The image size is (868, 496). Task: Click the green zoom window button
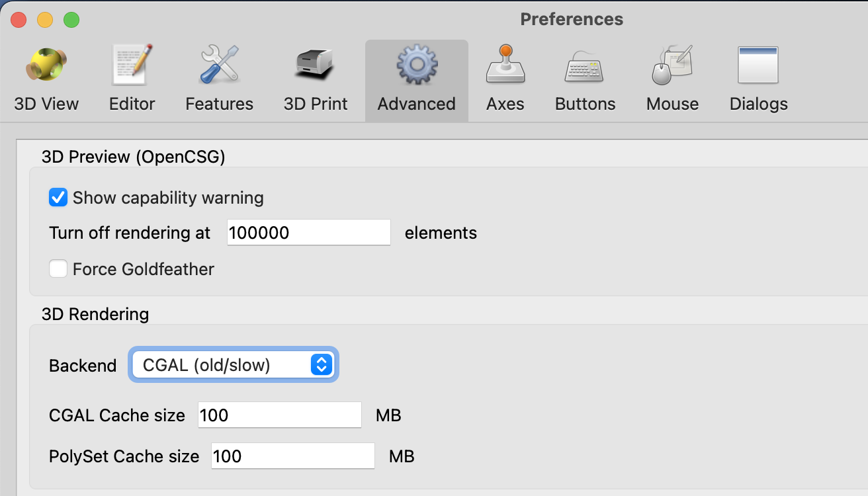tap(71, 20)
